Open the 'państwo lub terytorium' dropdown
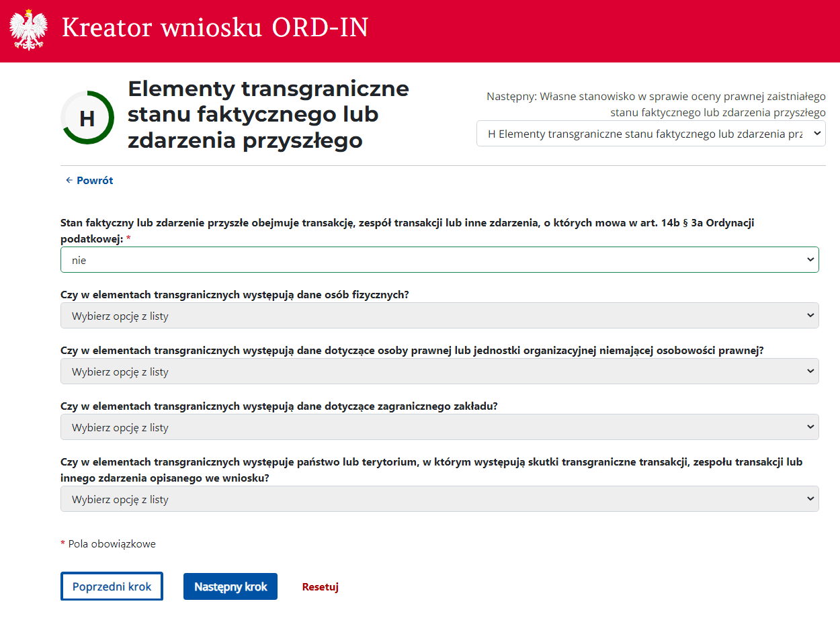840x618 pixels. click(439, 499)
